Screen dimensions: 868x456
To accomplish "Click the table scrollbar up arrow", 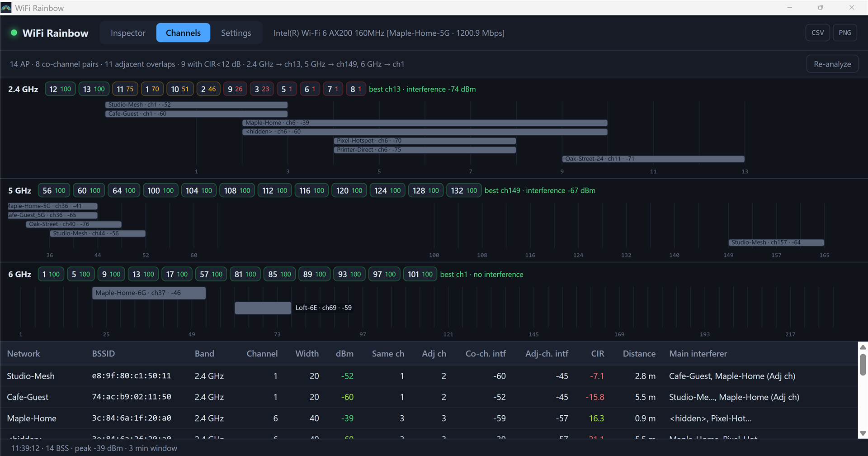I will 863,347.
